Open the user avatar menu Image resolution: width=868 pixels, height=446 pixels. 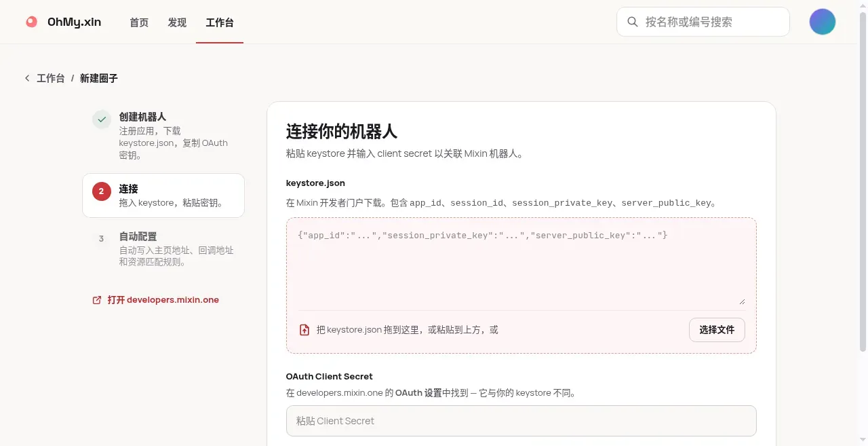(822, 22)
